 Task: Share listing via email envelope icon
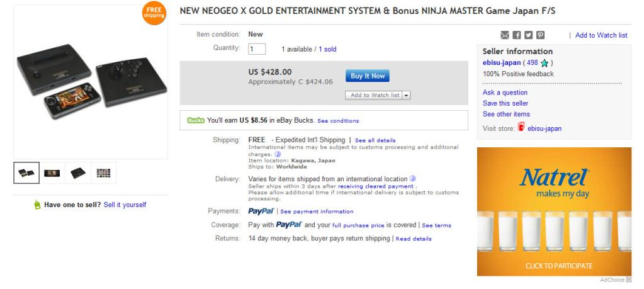505,35
